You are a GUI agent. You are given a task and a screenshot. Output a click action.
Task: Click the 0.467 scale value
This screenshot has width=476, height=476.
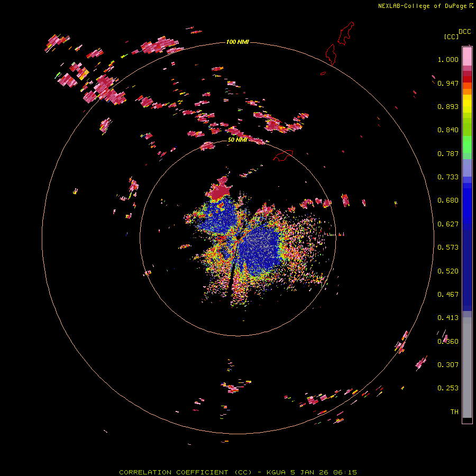tap(448, 295)
